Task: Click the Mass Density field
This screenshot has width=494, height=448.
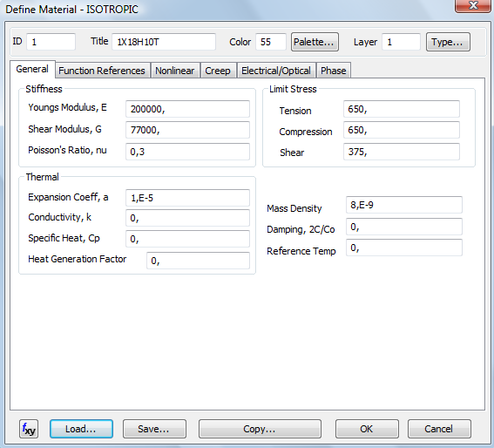Action: pyautogui.click(x=404, y=205)
